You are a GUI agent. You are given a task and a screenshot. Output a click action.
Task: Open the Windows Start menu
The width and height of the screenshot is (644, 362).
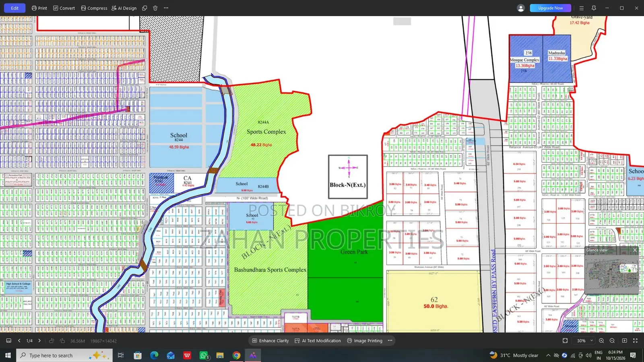tap(8, 356)
